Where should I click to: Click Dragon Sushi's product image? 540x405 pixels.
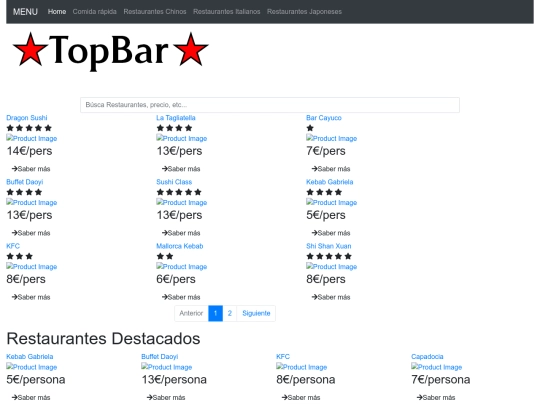pos(32,138)
